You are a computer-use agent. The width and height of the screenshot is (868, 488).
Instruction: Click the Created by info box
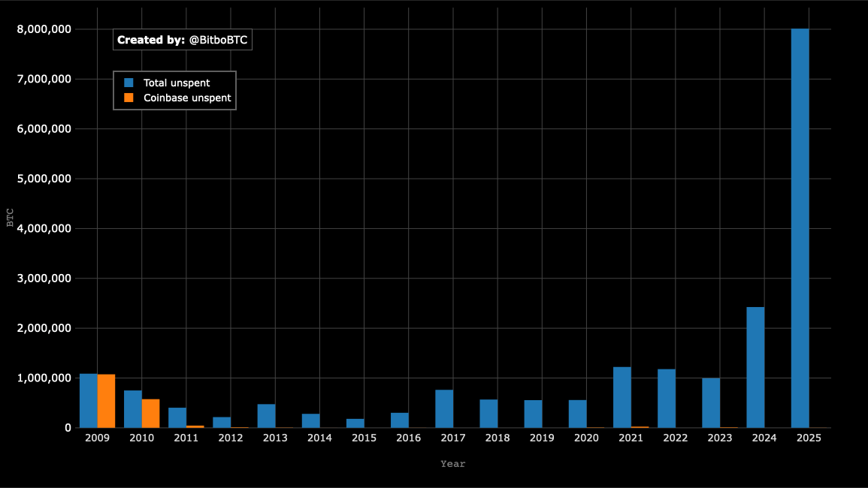click(x=183, y=39)
